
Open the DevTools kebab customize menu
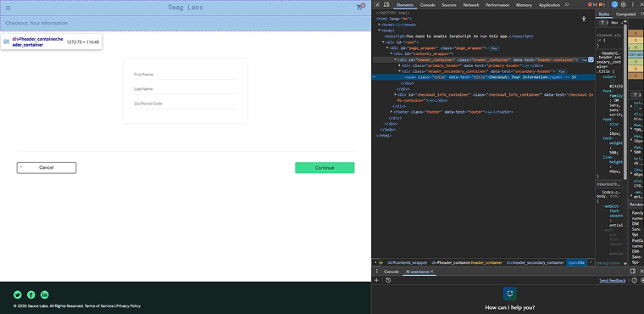[x=632, y=4]
